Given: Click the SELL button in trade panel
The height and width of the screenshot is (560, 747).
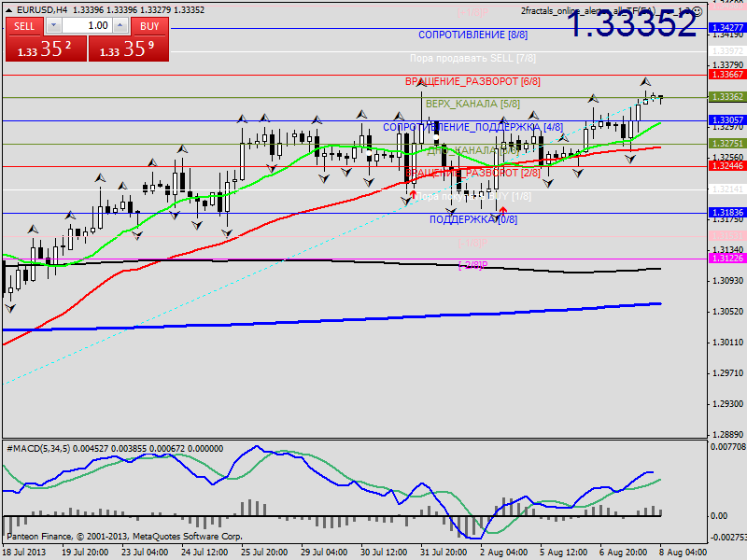Looking at the screenshot, I should (x=23, y=26).
